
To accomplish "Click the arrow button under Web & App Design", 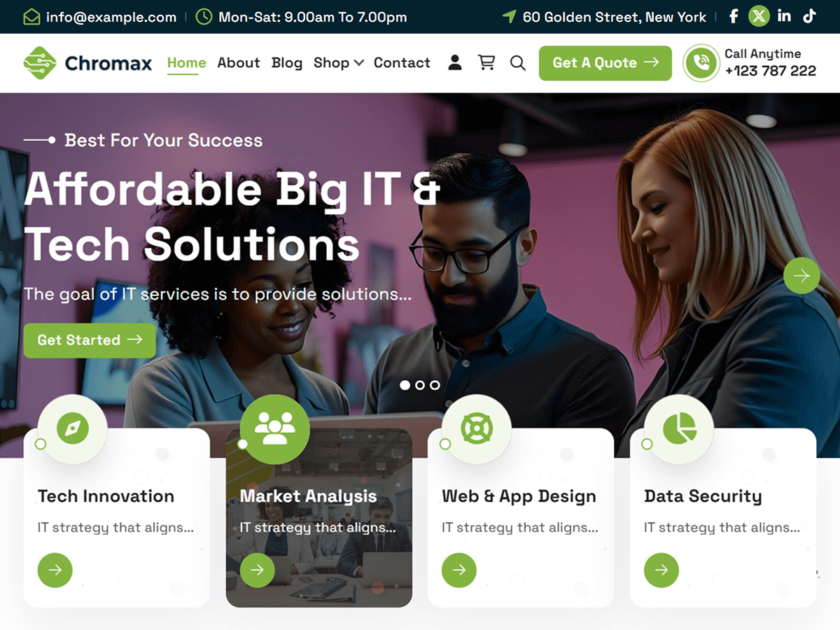I will 459,570.
